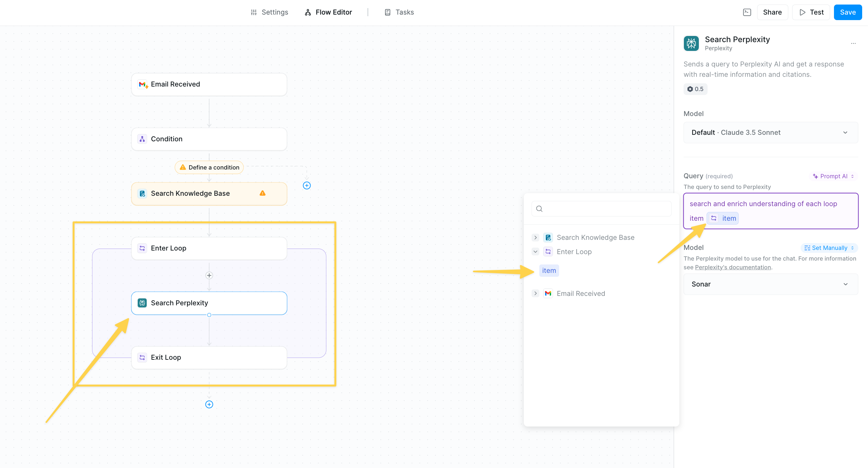Open Perplexity's documentation link
Image resolution: width=868 pixels, height=468 pixels.
[733, 267]
